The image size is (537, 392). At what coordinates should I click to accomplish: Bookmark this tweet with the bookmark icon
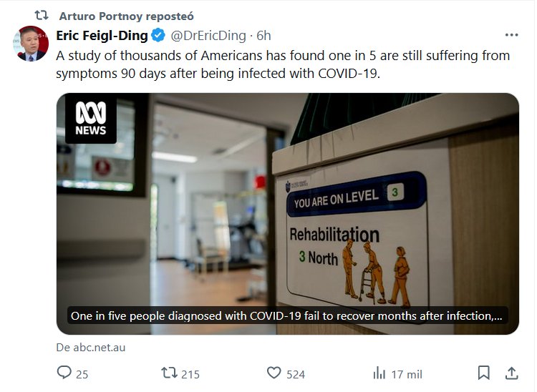tap(484, 373)
